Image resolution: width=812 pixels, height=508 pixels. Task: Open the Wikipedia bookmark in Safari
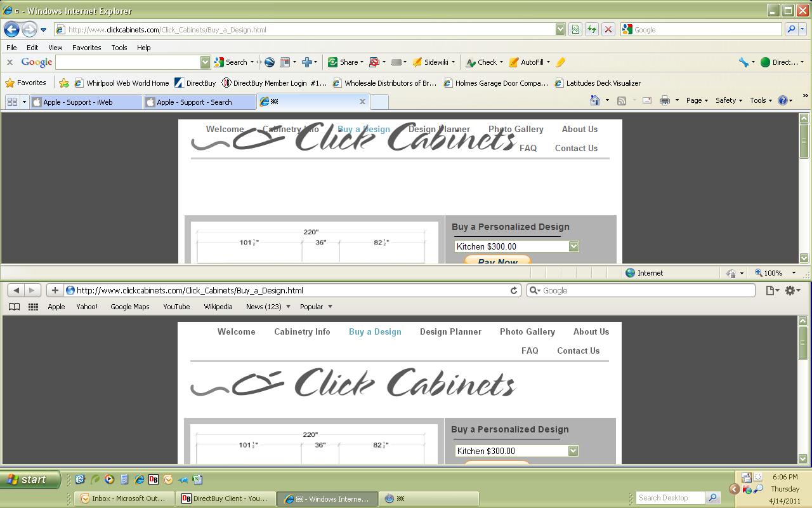218,307
